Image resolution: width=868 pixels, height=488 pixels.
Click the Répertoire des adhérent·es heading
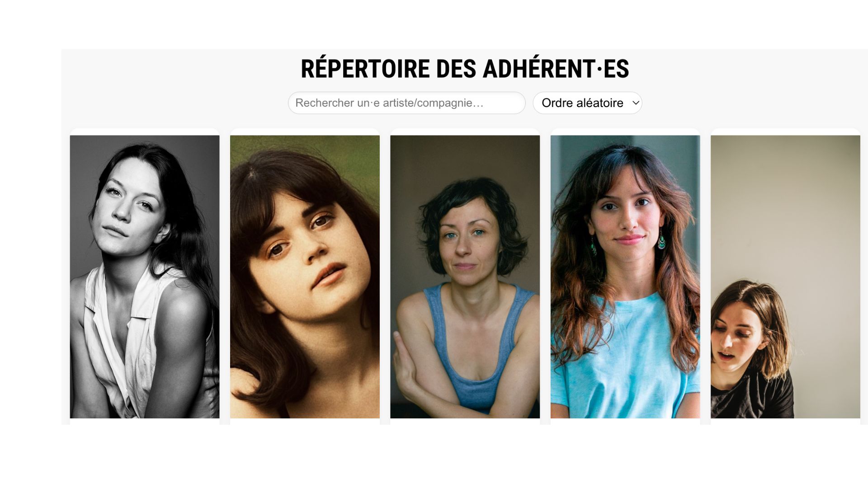pyautogui.click(x=465, y=69)
